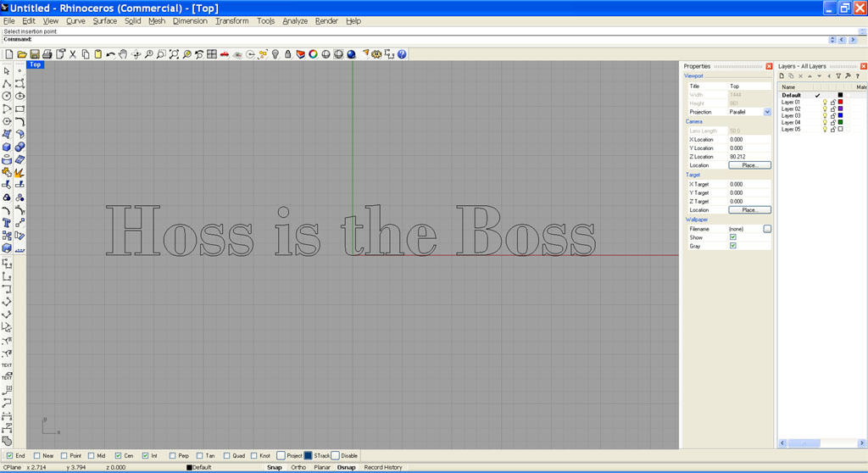This screenshot has width=868, height=473.
Task: Click Record History in status bar
Action: 383,467
